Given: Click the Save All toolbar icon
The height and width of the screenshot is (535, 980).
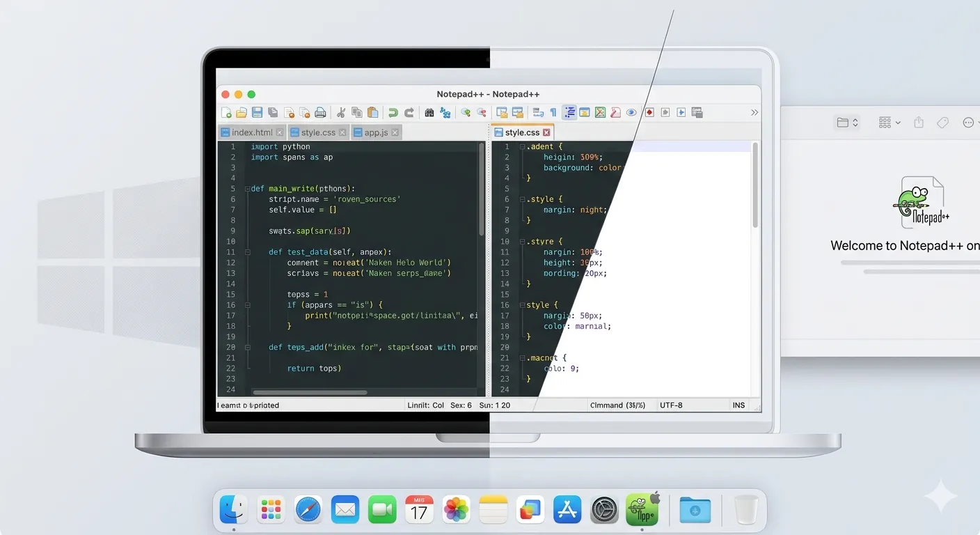Looking at the screenshot, I should point(273,113).
